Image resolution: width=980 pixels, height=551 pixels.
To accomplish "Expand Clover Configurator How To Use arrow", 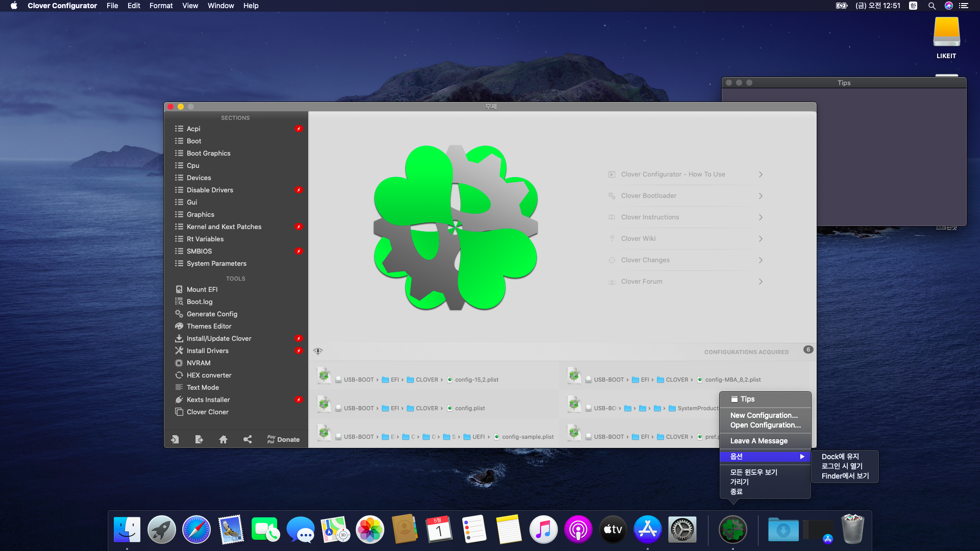I will click(x=761, y=174).
